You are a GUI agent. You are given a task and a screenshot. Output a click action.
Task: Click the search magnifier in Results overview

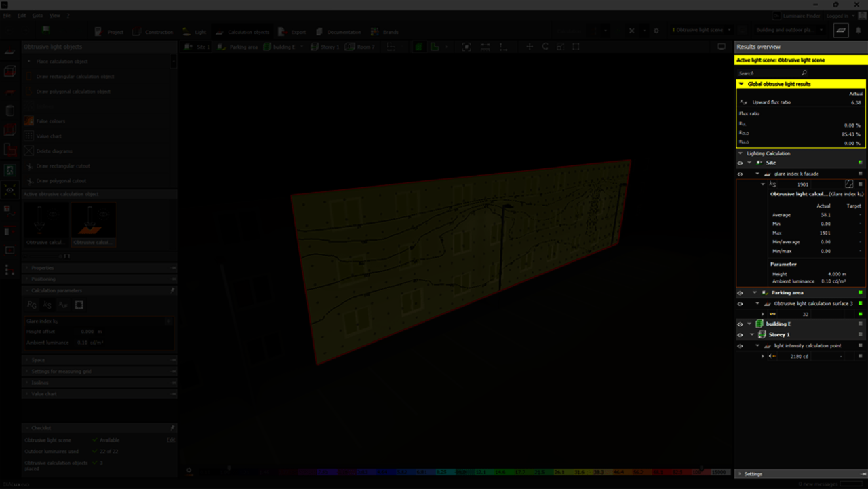pos(804,73)
